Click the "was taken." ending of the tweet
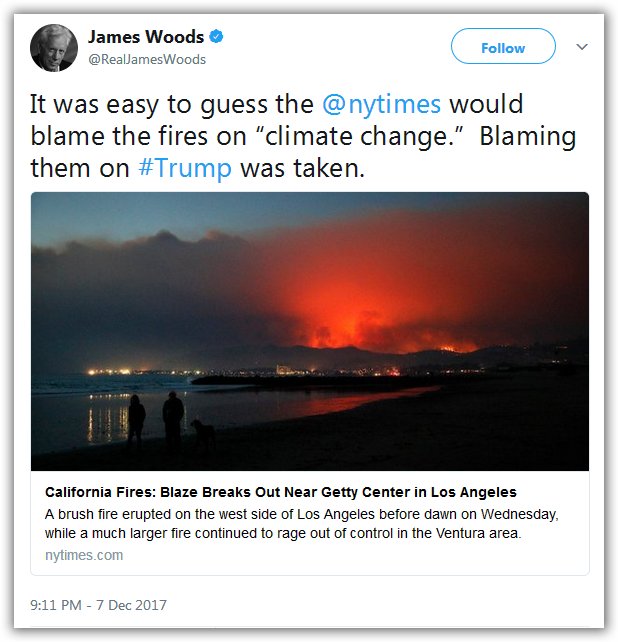This screenshot has height=642, width=618. click(x=302, y=168)
